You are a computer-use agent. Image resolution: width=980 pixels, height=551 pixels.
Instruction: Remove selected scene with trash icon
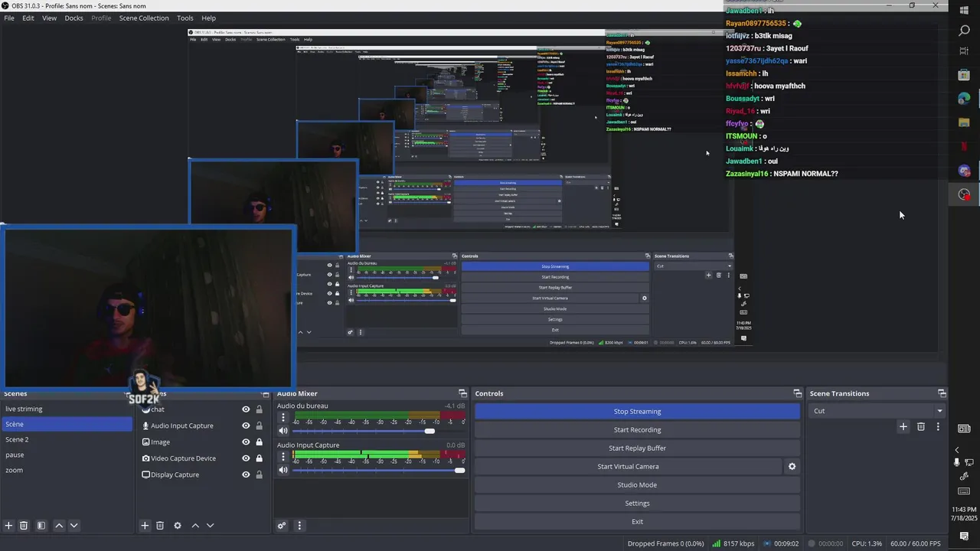tap(24, 526)
